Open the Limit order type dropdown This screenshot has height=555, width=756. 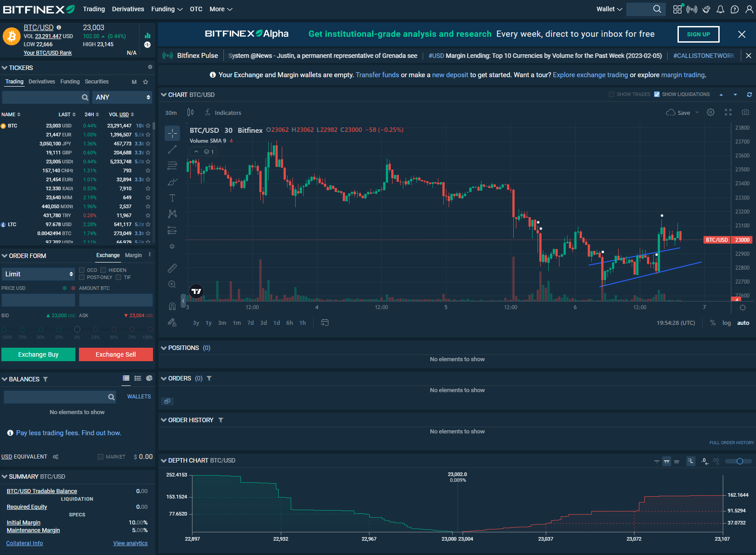click(x=38, y=274)
